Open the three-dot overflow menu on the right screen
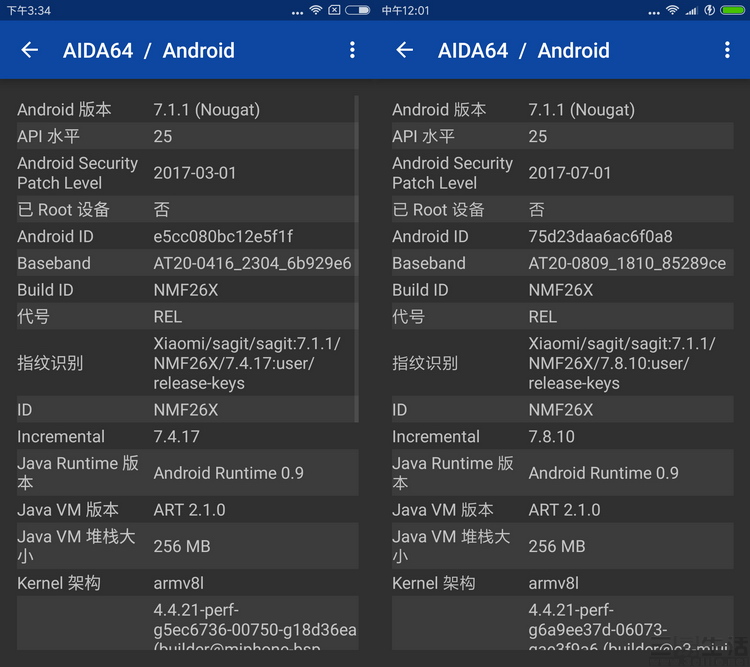Image resolution: width=750 pixels, height=667 pixels. point(727,50)
